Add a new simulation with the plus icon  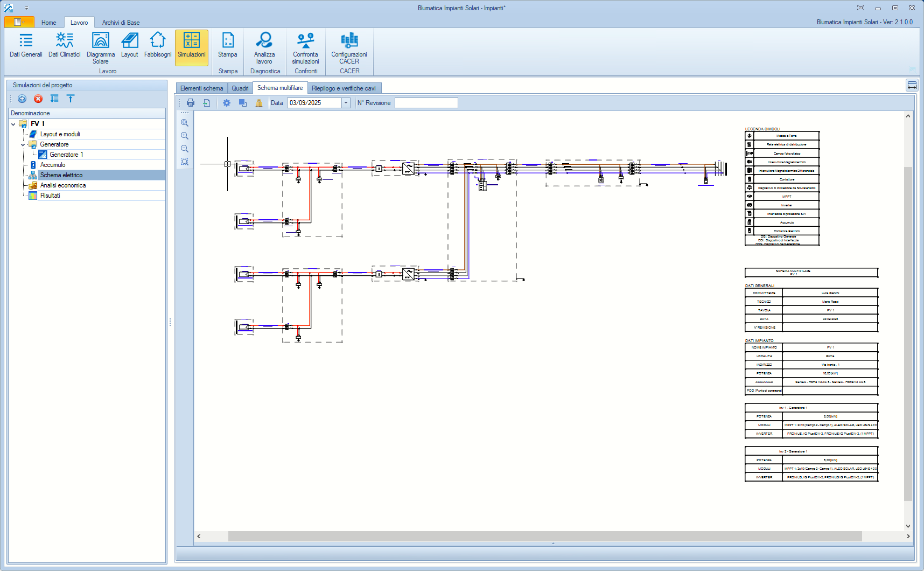click(22, 99)
